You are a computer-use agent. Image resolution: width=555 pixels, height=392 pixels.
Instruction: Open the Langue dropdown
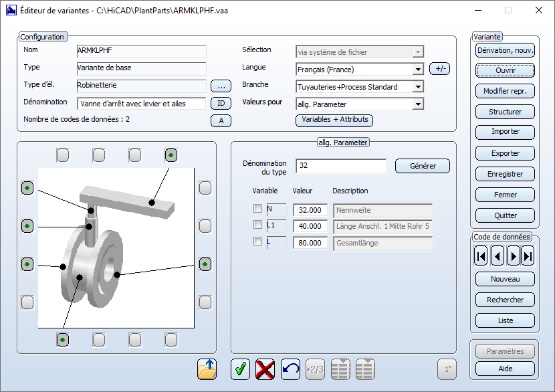[x=418, y=70]
